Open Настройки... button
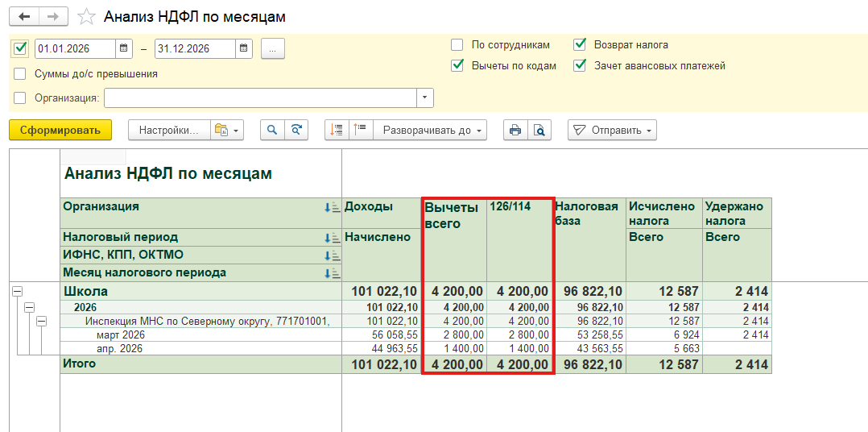The image size is (868, 432). click(x=169, y=130)
